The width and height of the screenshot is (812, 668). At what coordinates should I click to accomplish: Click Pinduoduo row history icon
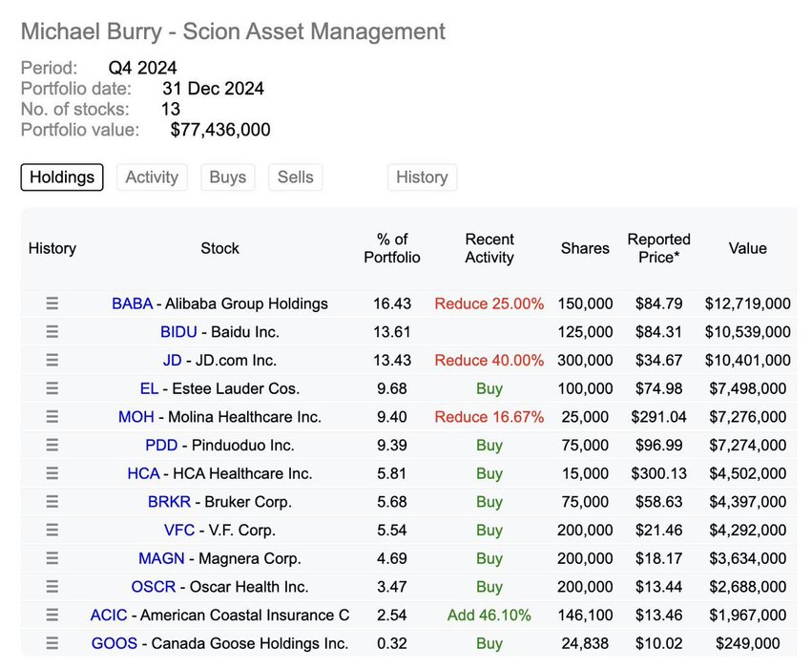click(52, 445)
